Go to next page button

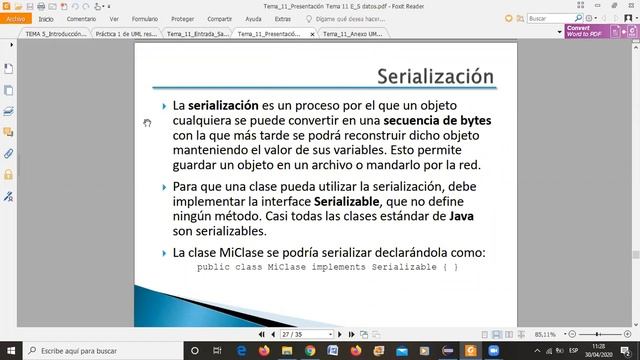coord(340,334)
